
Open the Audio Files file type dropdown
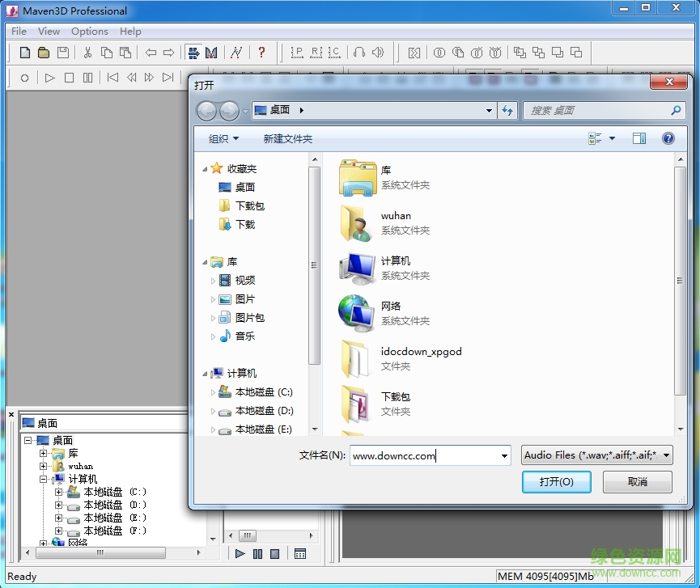pyautogui.click(x=596, y=455)
